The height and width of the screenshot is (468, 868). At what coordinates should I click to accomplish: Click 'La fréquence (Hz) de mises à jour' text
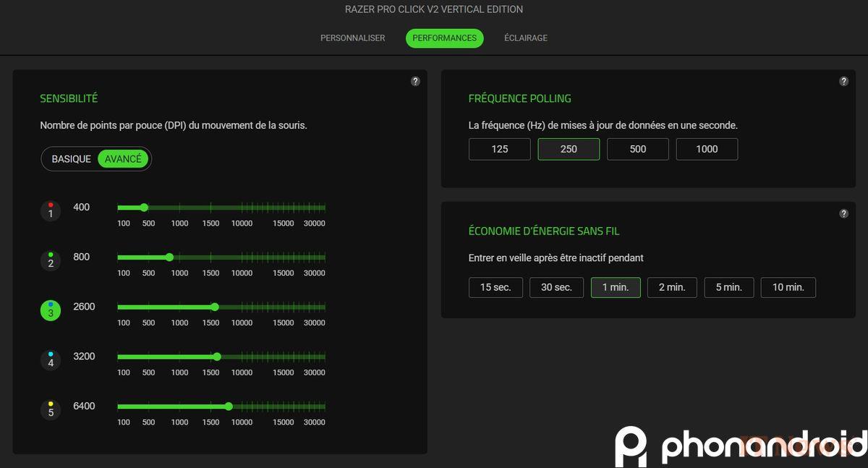tap(603, 125)
